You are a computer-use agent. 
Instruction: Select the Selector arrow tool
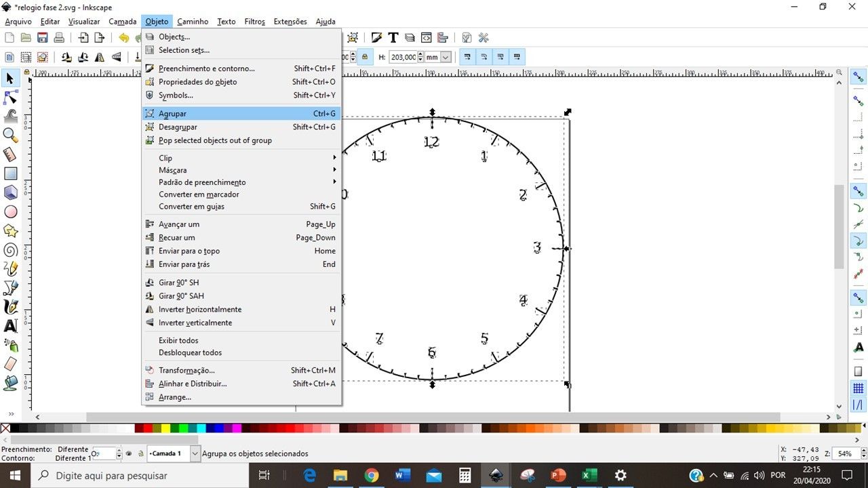click(x=10, y=79)
